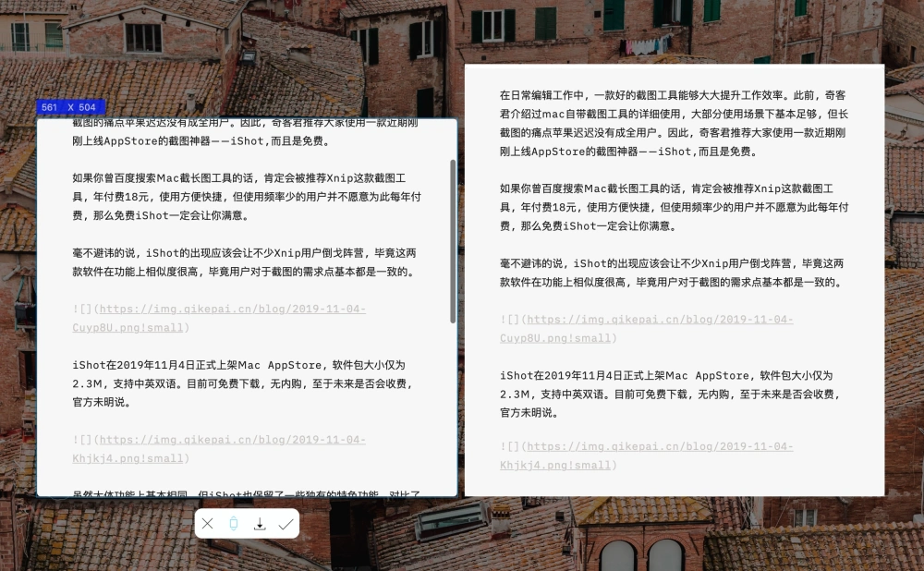This screenshot has height=571, width=924.
Task: Open Khjkj4.png image link in left window
Action: click(219, 449)
